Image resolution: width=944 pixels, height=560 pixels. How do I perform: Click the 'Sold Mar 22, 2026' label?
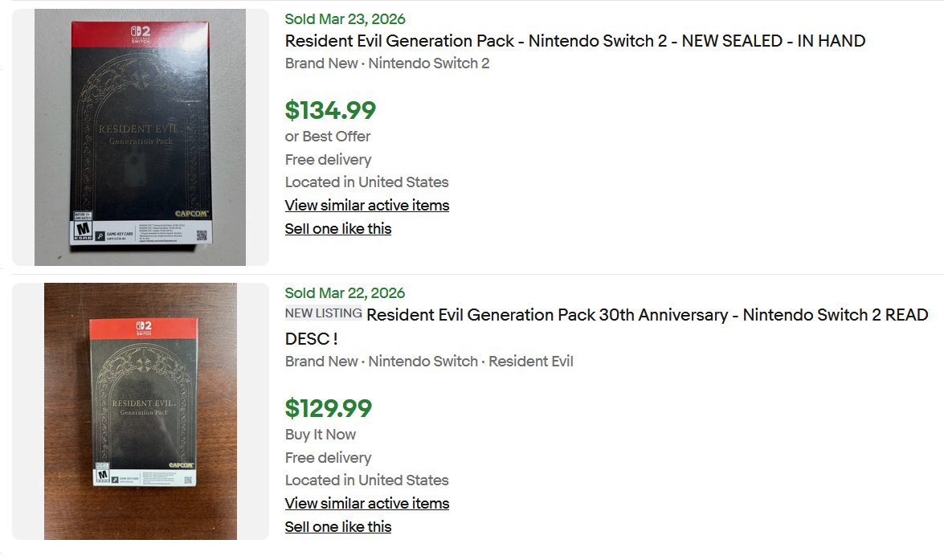pos(345,292)
